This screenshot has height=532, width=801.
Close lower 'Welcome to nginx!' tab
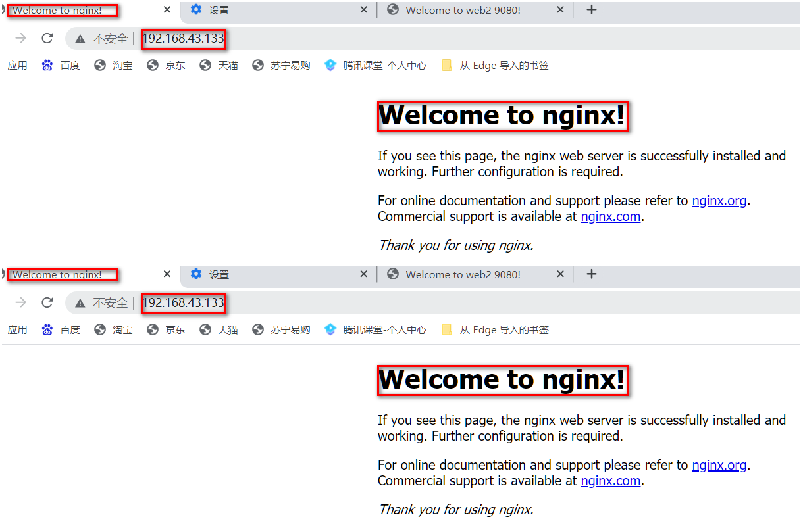point(167,274)
